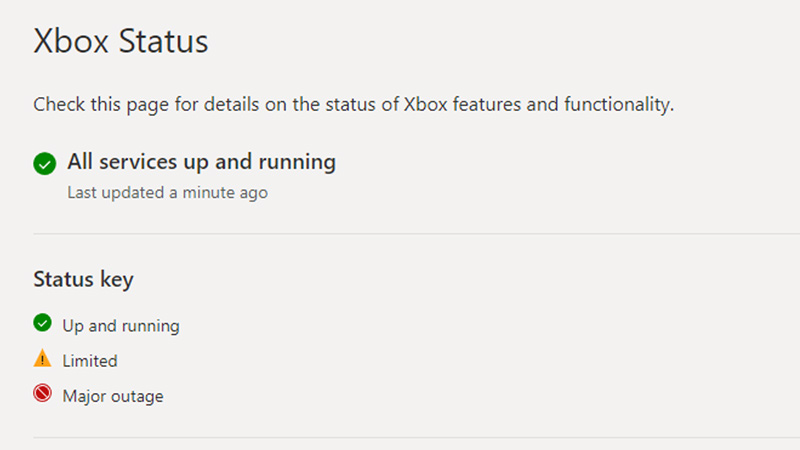
Task: Select the "Up and running" legend label
Action: coord(121,326)
